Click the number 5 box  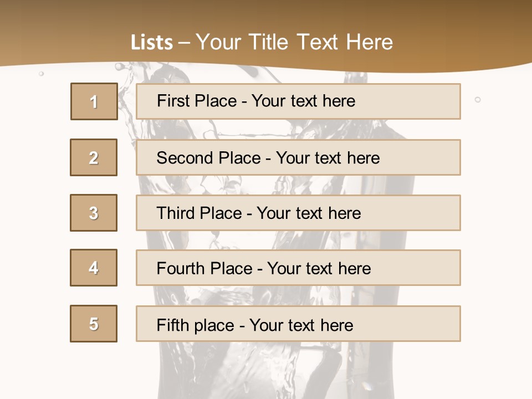tap(94, 324)
